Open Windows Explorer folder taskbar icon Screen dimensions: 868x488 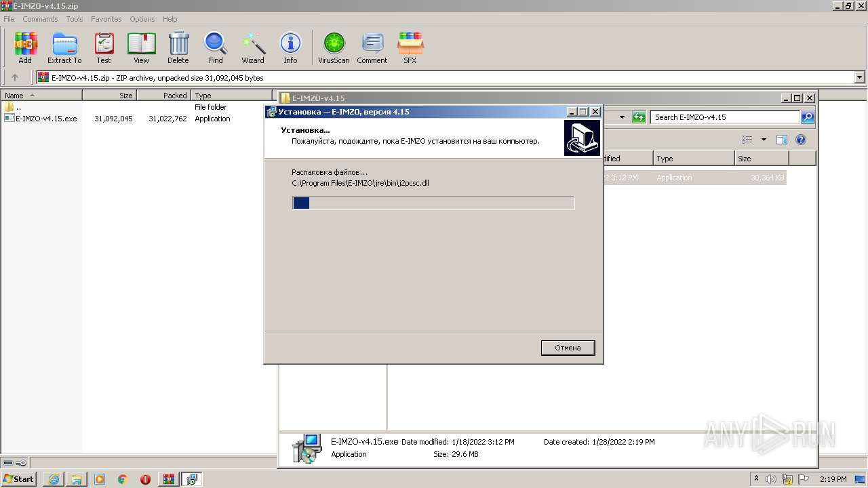(x=77, y=479)
